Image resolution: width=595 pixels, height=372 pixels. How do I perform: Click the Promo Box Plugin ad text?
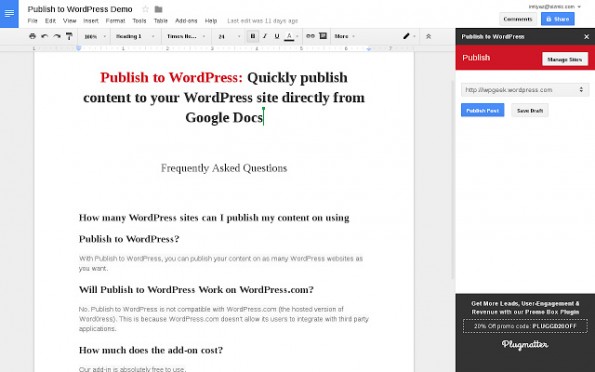(x=525, y=308)
